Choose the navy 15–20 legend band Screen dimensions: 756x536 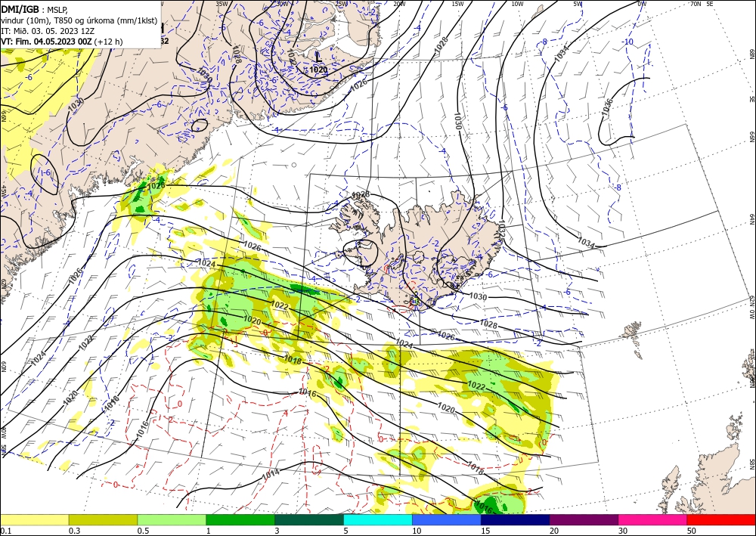(516, 519)
